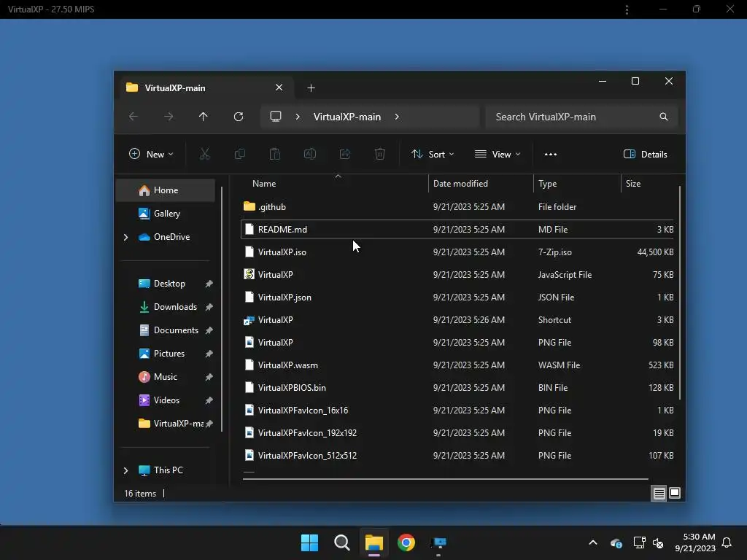Open the View dropdown
This screenshot has height=560, width=747.
[498, 155]
